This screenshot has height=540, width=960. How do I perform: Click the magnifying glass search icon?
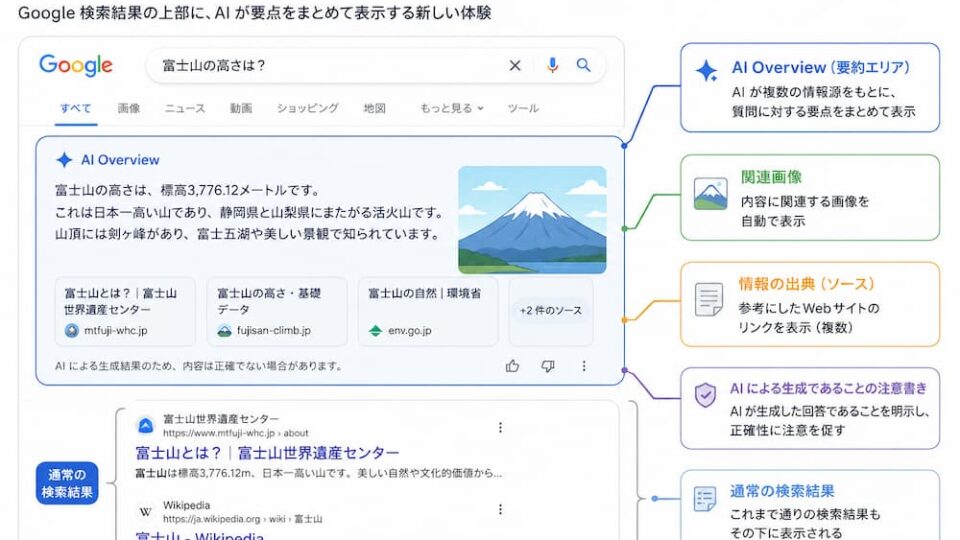[x=583, y=65]
